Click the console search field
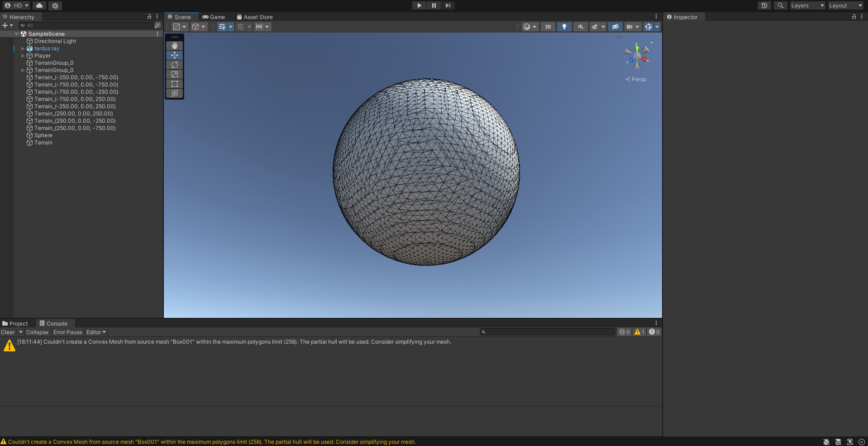The width and height of the screenshot is (868, 446). pyautogui.click(x=548, y=332)
